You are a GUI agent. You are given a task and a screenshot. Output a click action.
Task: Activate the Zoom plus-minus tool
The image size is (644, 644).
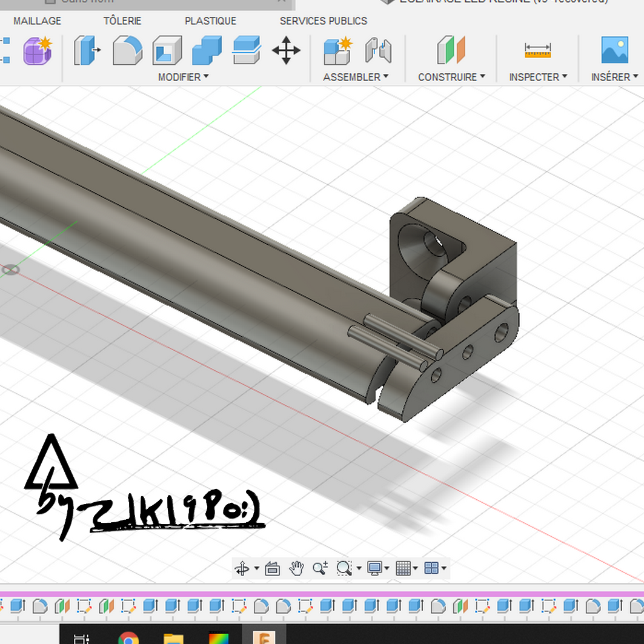coord(320,568)
